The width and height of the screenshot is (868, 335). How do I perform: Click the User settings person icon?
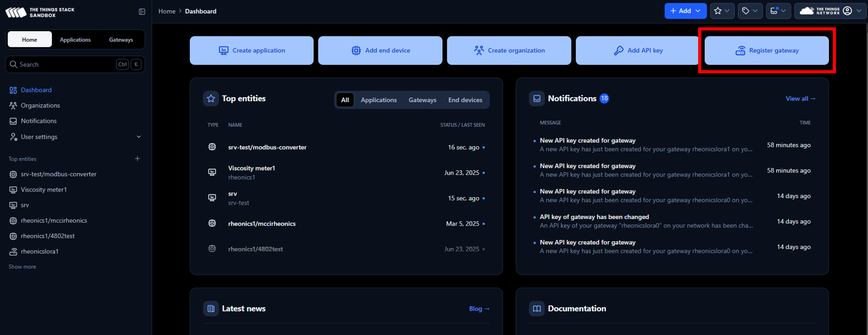coord(13,137)
